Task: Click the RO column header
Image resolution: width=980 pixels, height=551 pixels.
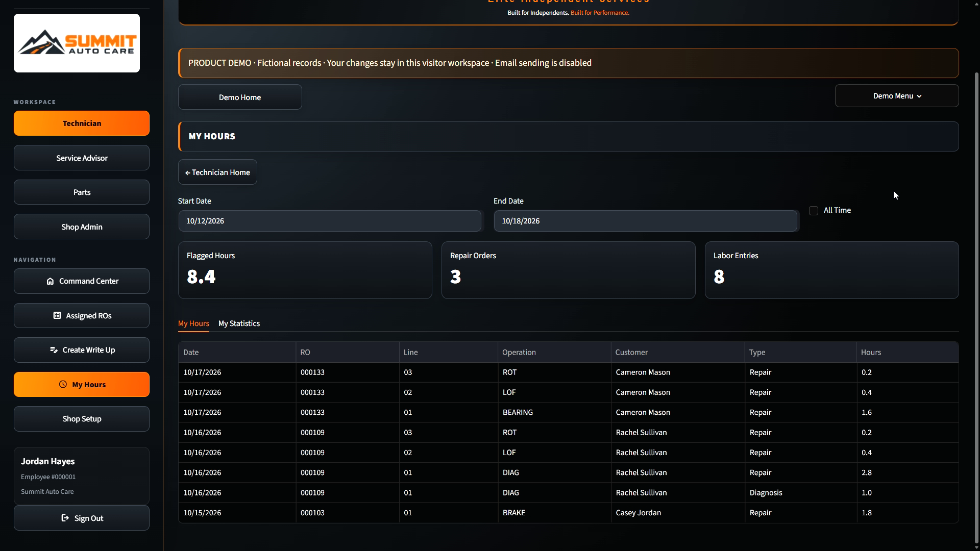Action: point(347,353)
